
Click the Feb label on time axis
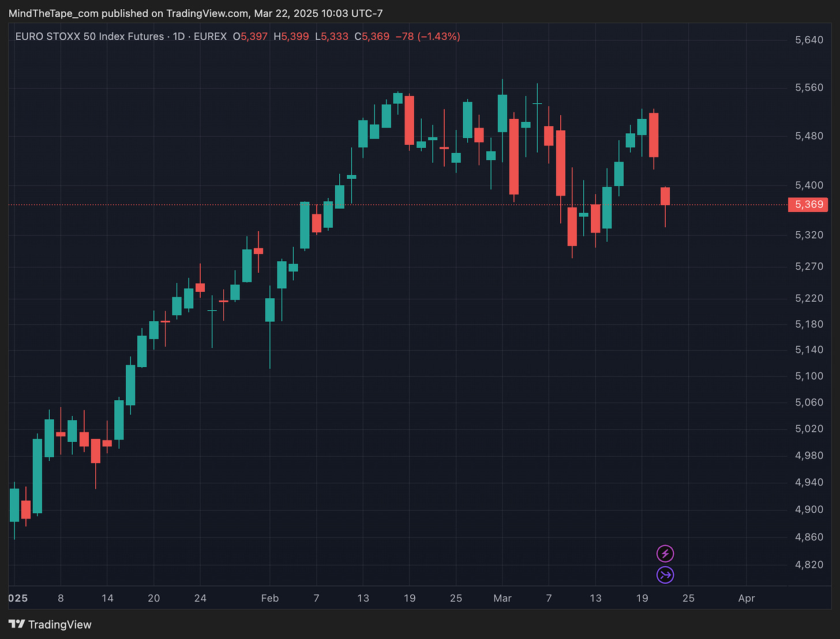[270, 598]
